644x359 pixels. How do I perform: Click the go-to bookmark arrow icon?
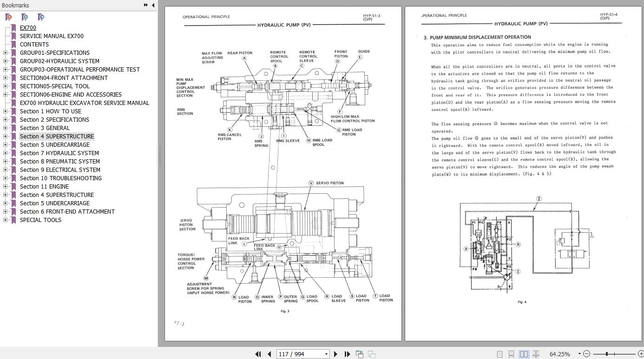point(41,17)
